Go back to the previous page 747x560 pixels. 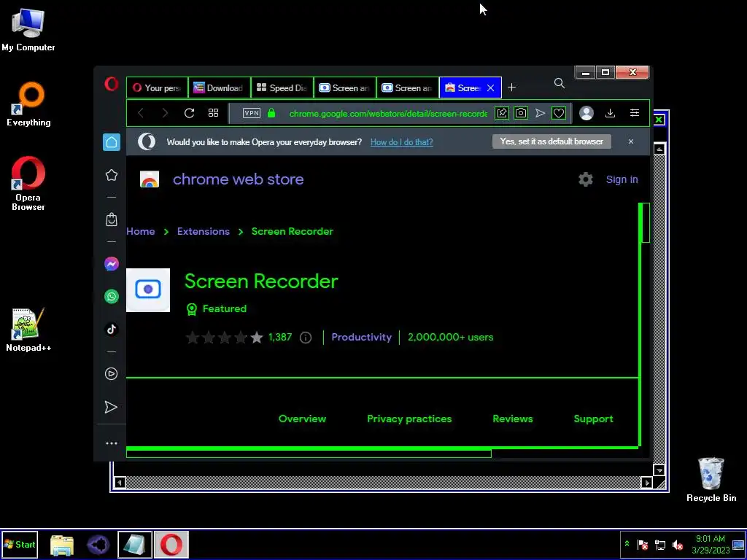click(x=141, y=113)
